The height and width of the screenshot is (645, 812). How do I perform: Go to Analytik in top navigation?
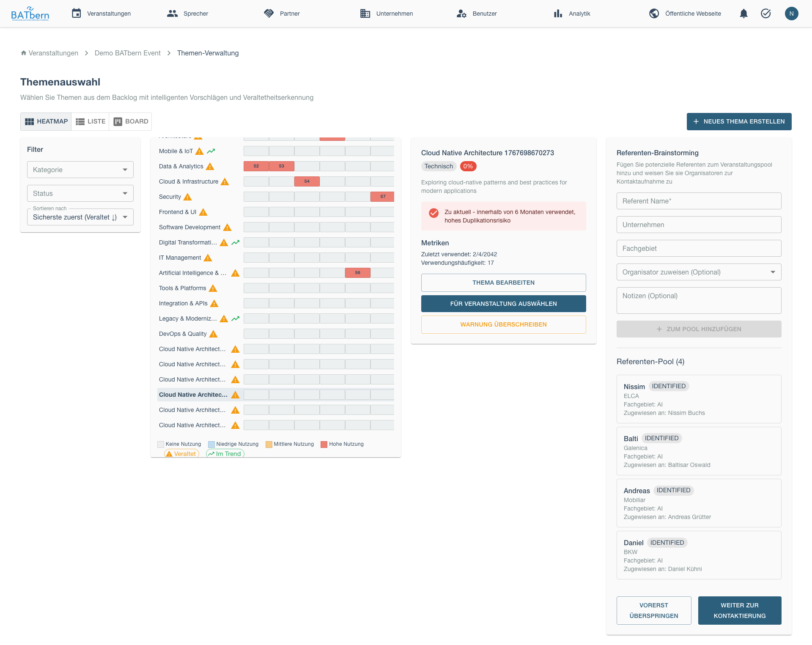point(572,14)
